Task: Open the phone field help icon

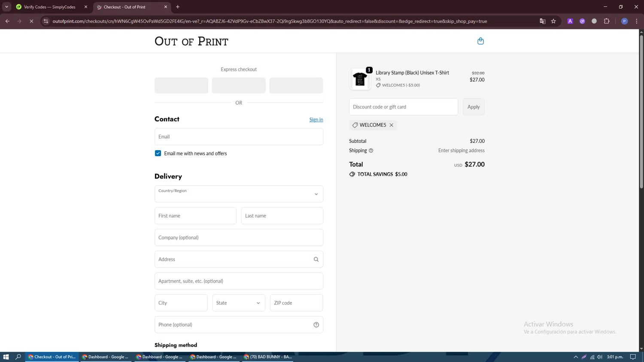Action: (316, 325)
